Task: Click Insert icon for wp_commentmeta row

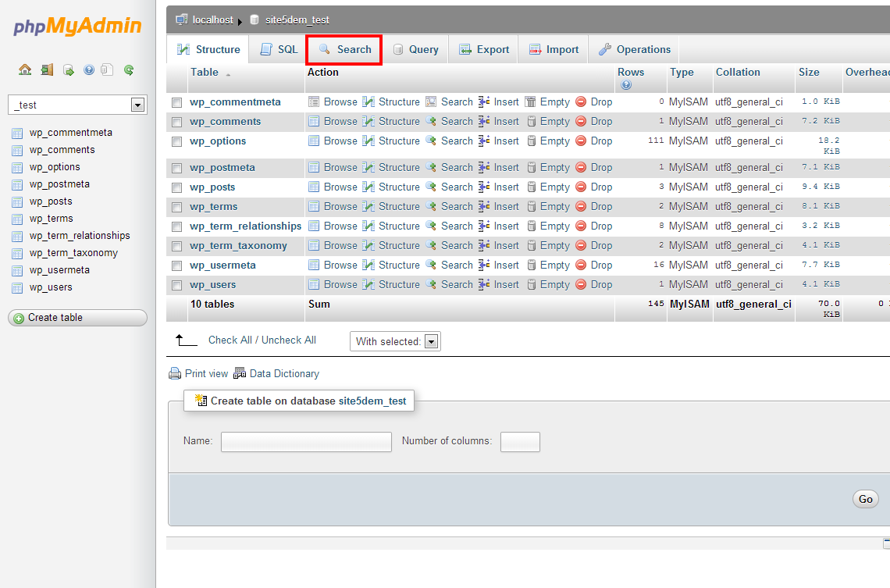Action: pyautogui.click(x=484, y=102)
